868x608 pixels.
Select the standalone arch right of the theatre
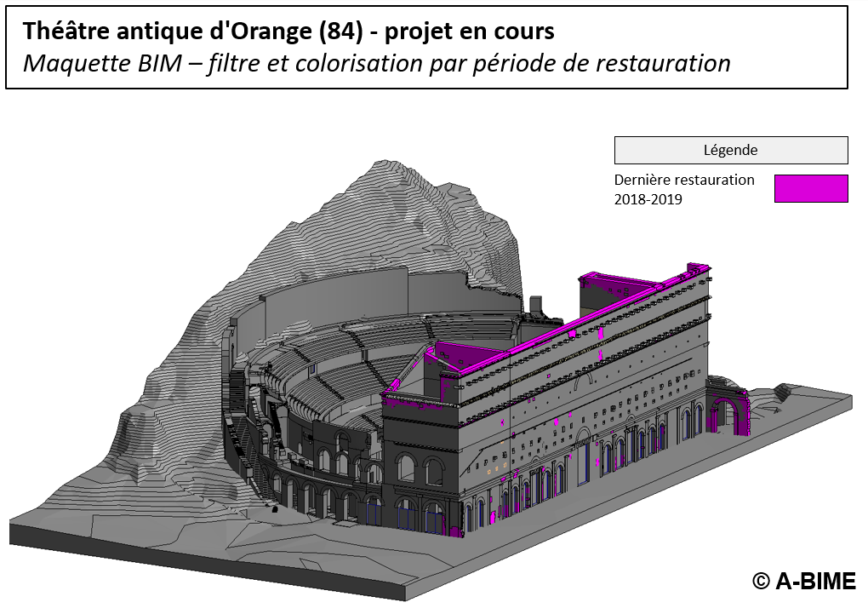(728, 410)
